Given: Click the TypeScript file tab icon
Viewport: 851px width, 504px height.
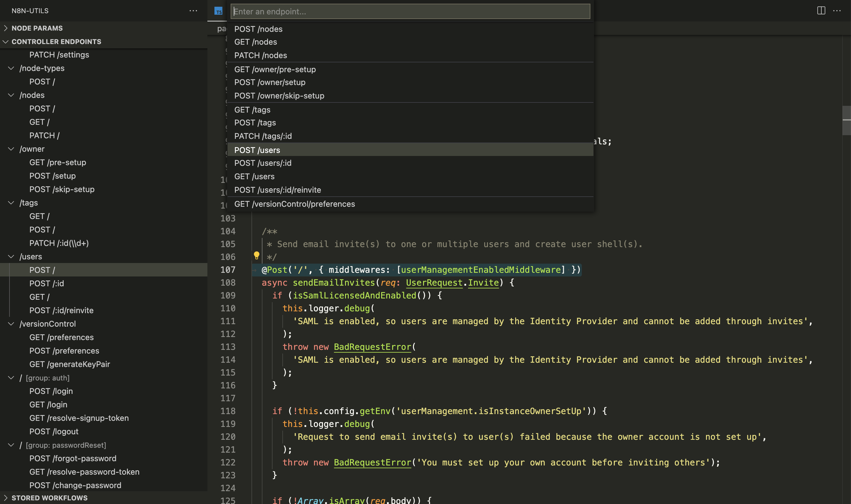Looking at the screenshot, I should (x=218, y=12).
